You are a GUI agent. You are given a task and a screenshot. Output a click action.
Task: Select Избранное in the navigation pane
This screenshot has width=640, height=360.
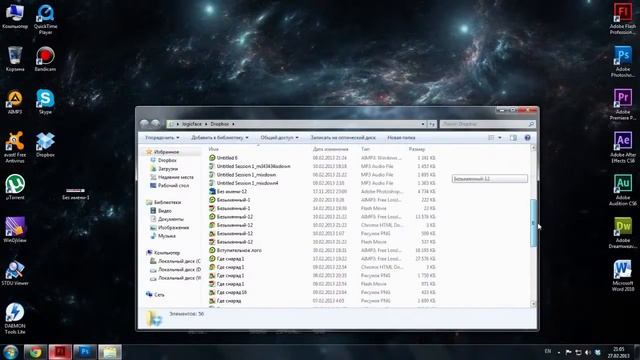(x=166, y=152)
